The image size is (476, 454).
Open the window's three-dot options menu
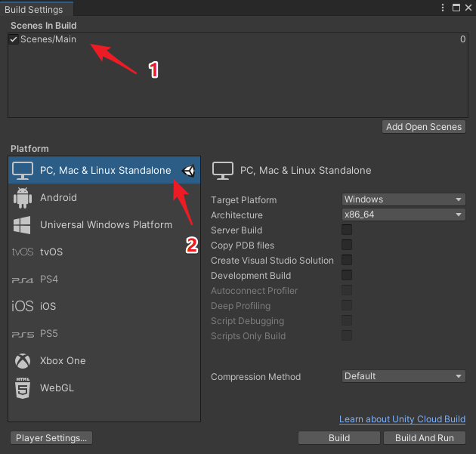point(443,8)
